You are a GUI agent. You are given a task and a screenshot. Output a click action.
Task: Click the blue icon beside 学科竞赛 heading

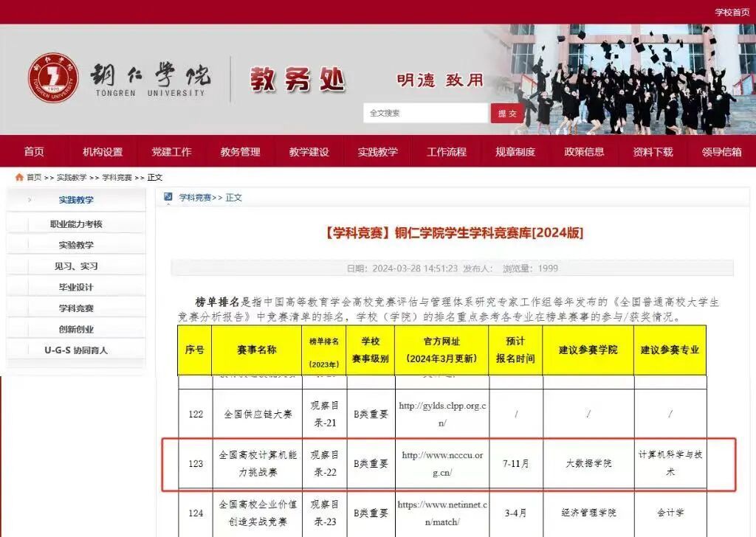pyautogui.click(x=168, y=197)
